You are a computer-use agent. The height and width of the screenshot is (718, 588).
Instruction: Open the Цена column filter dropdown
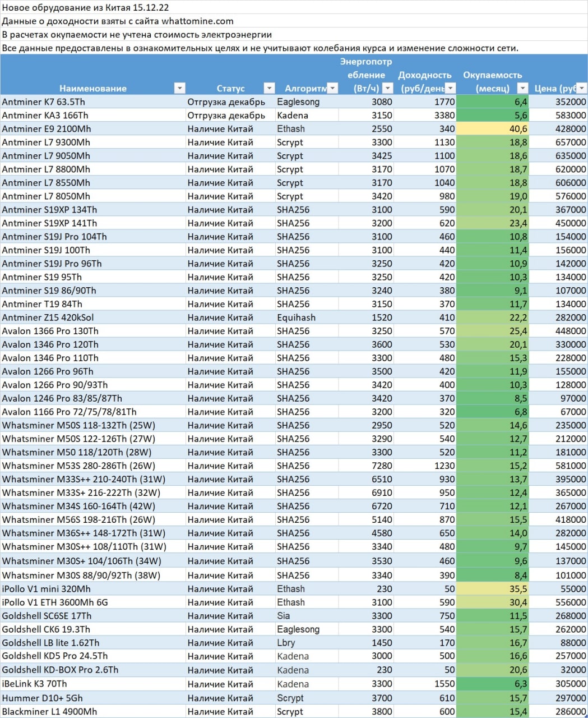point(582,88)
